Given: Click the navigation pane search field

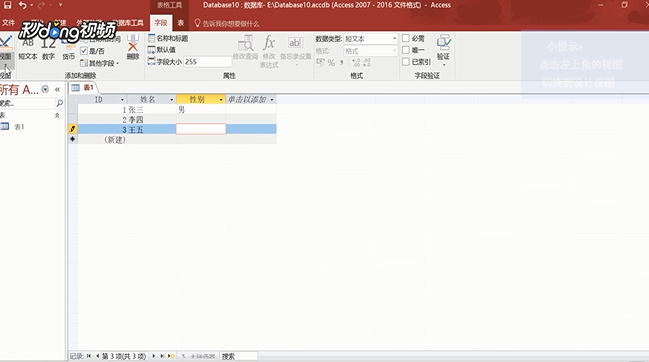Looking at the screenshot, I should pyautogui.click(x=27, y=103).
